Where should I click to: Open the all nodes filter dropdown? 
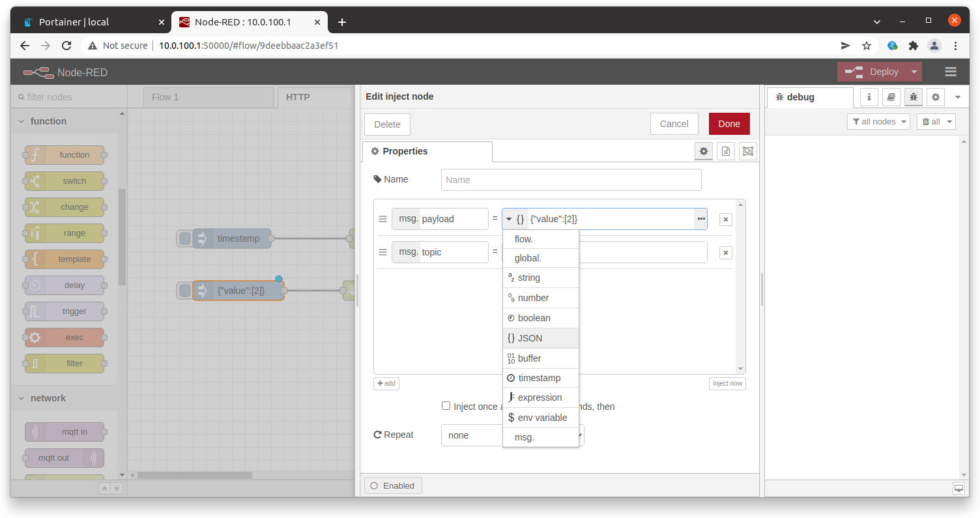tap(878, 122)
